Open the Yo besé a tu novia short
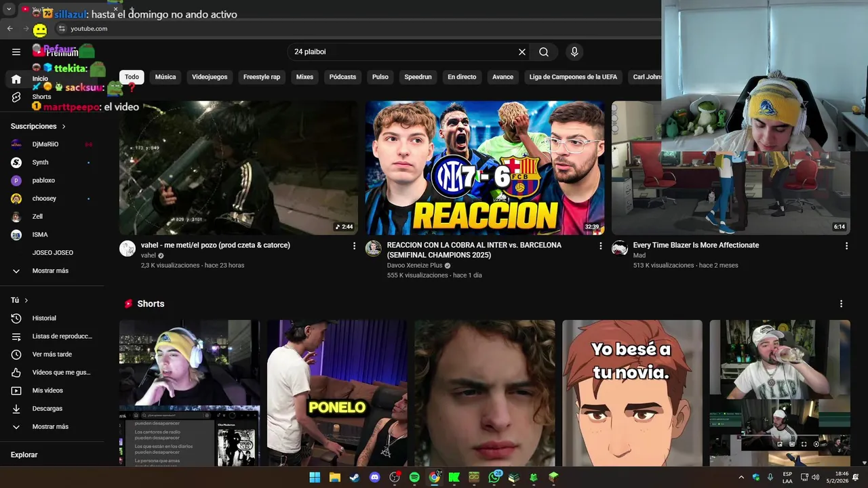Viewport: 868px width, 488px height. [x=632, y=393]
